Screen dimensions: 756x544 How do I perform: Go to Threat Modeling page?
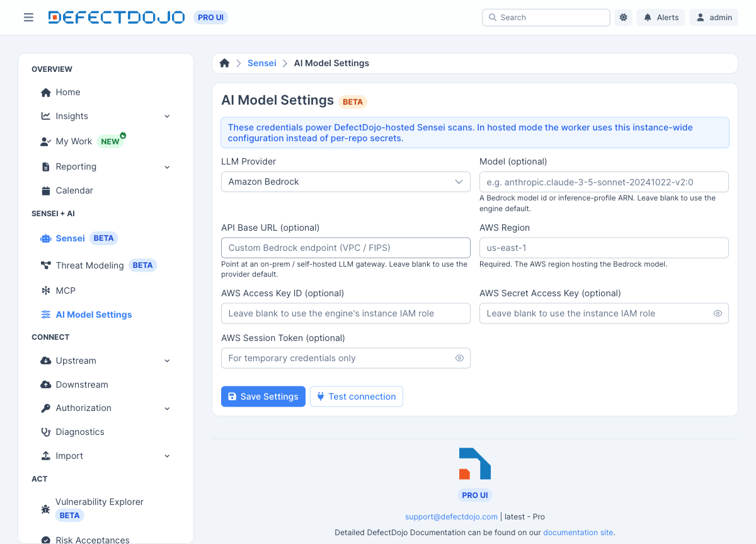[106, 265]
